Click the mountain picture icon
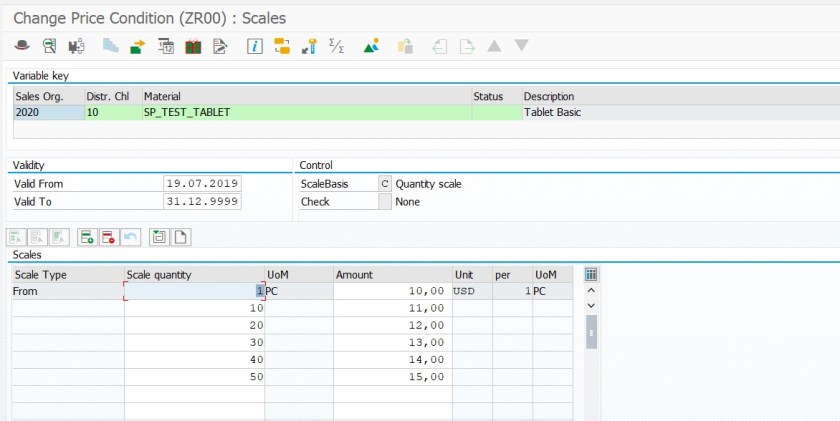This screenshot has width=840, height=421. point(371,46)
